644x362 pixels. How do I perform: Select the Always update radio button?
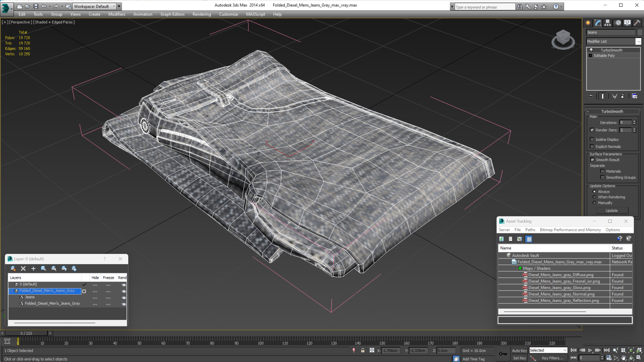coord(594,191)
